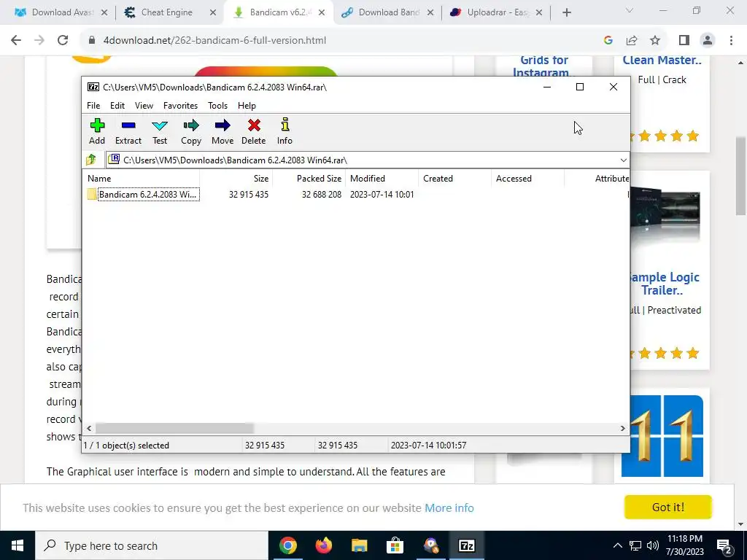
Task: Show hidden tray icons chevron
Action: pyautogui.click(x=617, y=545)
